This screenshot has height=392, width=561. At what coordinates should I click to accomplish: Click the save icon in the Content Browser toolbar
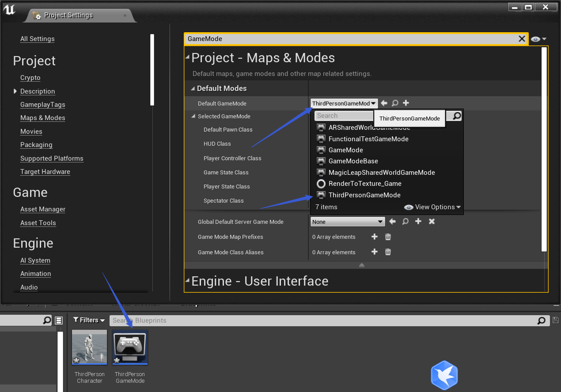point(555,320)
